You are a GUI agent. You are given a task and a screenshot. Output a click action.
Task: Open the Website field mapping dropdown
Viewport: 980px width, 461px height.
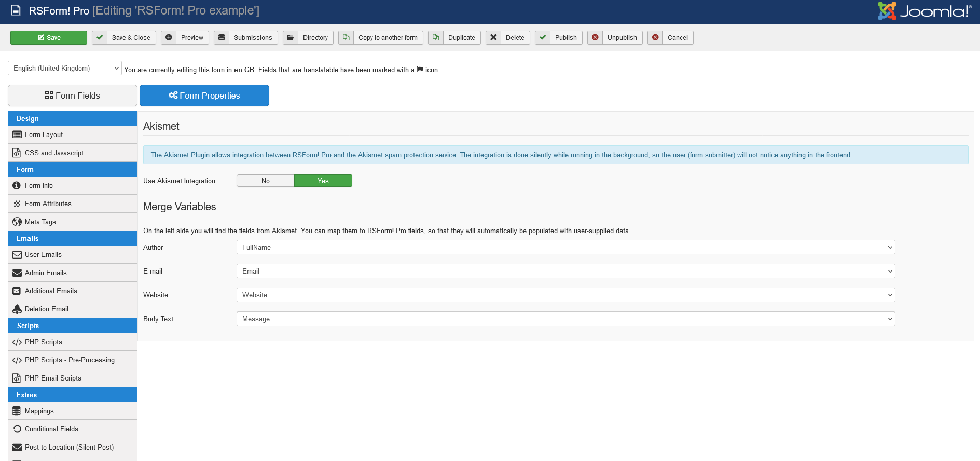coord(566,295)
